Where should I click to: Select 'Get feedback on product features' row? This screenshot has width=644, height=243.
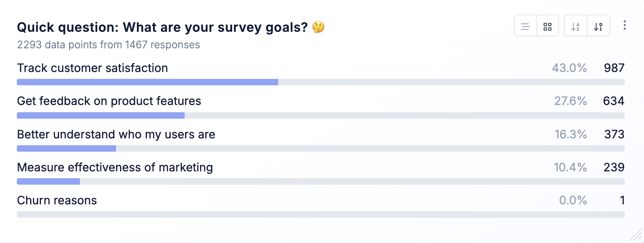point(109,101)
